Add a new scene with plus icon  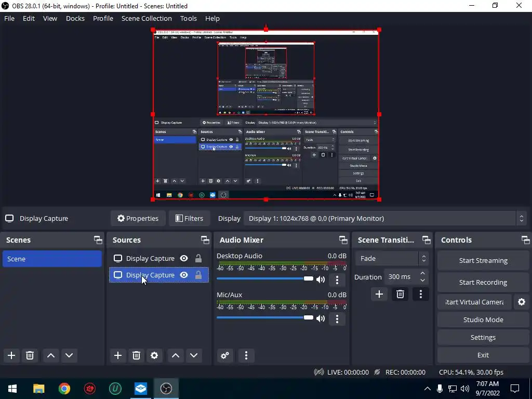pos(11,355)
